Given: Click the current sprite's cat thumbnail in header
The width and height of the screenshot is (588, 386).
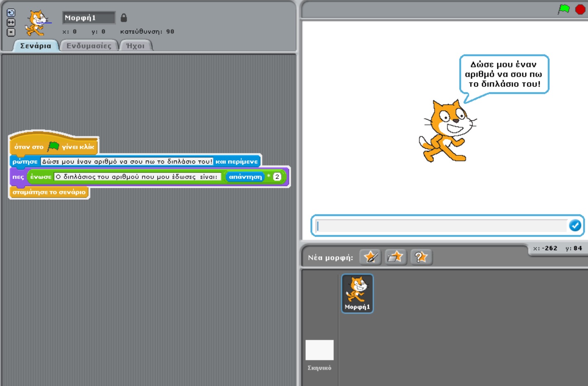Looking at the screenshot, I should pyautogui.click(x=37, y=23).
